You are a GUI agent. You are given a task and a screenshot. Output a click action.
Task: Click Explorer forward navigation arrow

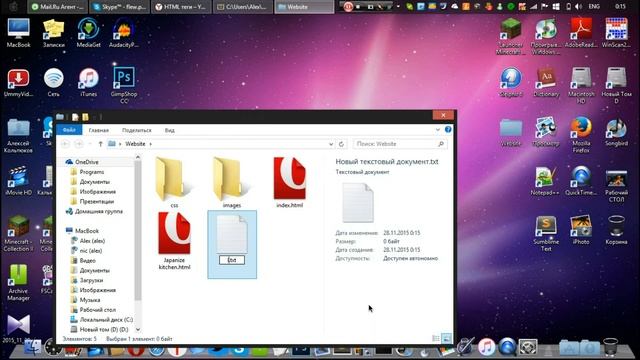pos(79,144)
